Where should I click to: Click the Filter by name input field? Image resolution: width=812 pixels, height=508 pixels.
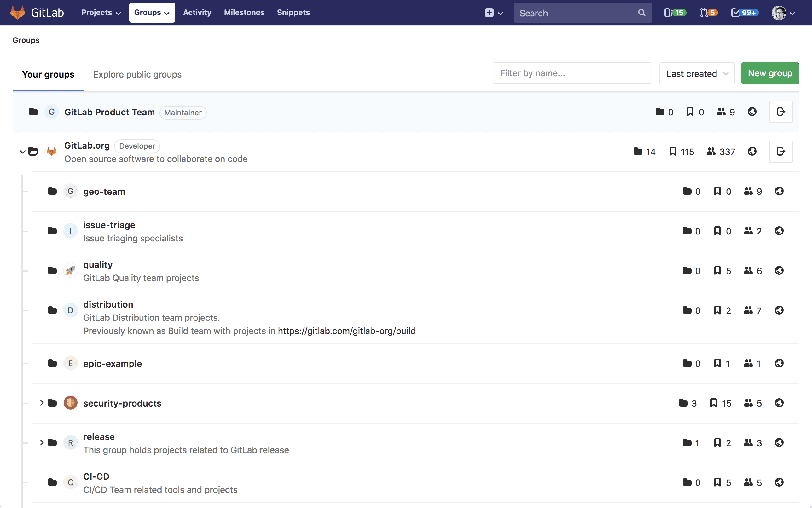pyautogui.click(x=572, y=72)
